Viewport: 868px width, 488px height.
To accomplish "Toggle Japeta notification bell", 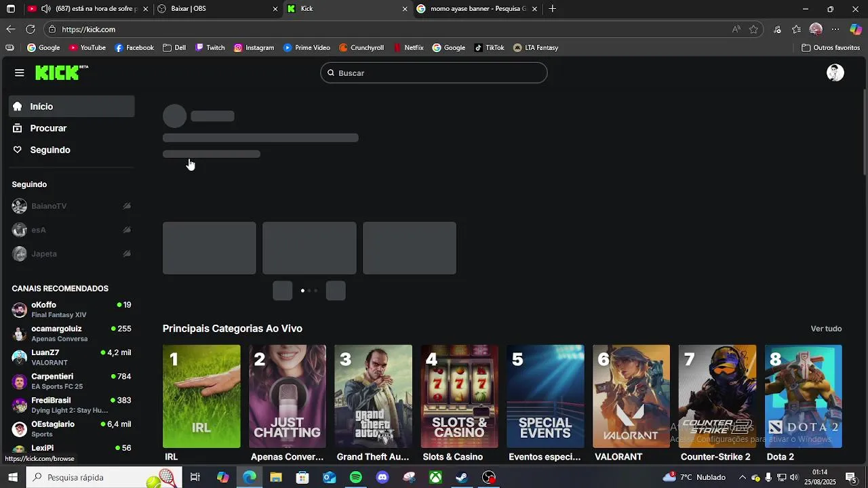I will coord(127,253).
